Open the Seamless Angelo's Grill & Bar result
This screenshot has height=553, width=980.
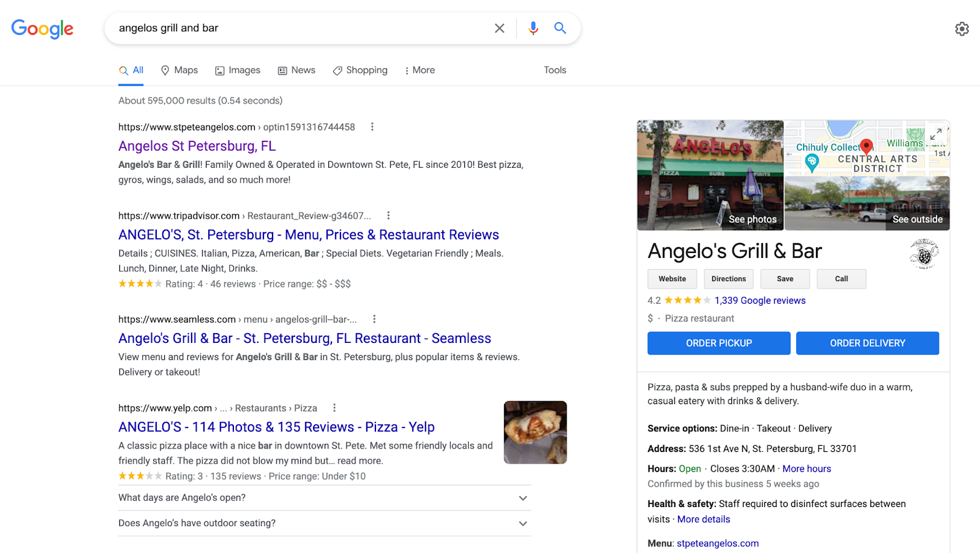[304, 339]
